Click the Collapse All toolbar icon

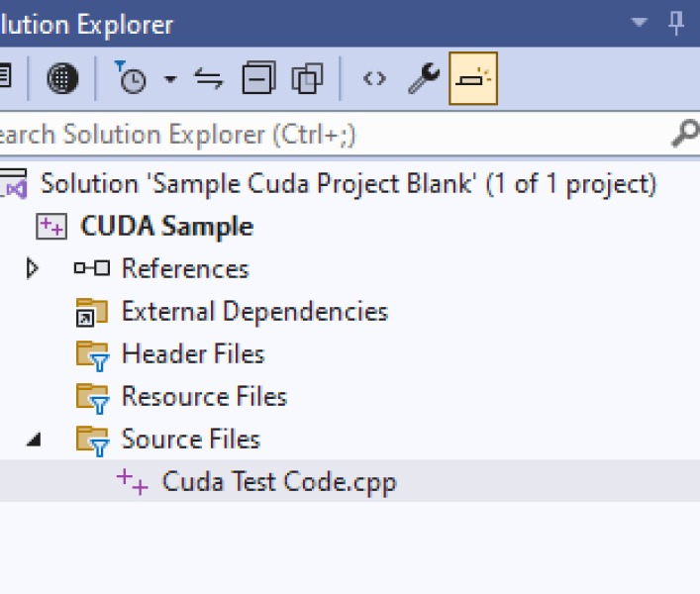click(x=258, y=79)
